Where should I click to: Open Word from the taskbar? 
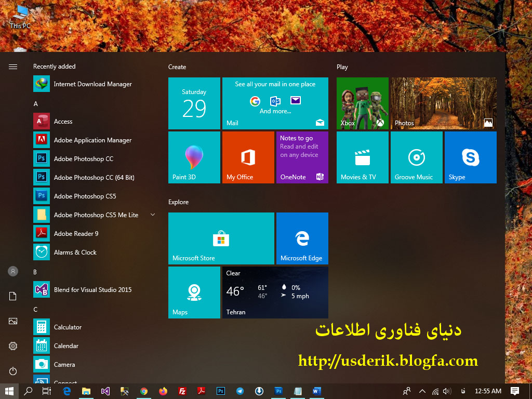[x=317, y=391]
